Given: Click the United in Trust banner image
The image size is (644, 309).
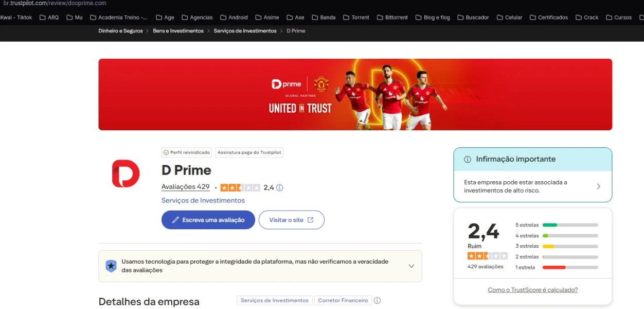Looking at the screenshot, I should tap(355, 94).
